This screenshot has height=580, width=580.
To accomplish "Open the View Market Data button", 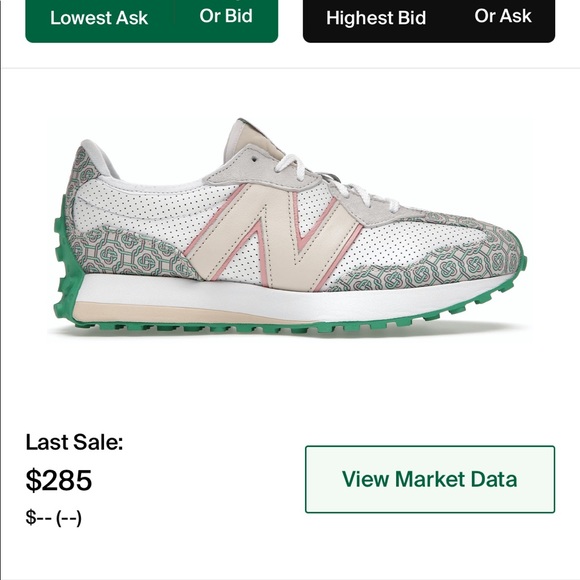I will 430,479.
